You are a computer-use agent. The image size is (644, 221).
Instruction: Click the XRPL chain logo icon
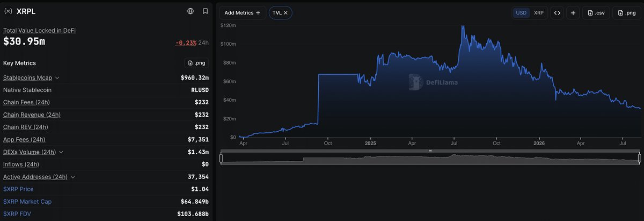point(8,11)
